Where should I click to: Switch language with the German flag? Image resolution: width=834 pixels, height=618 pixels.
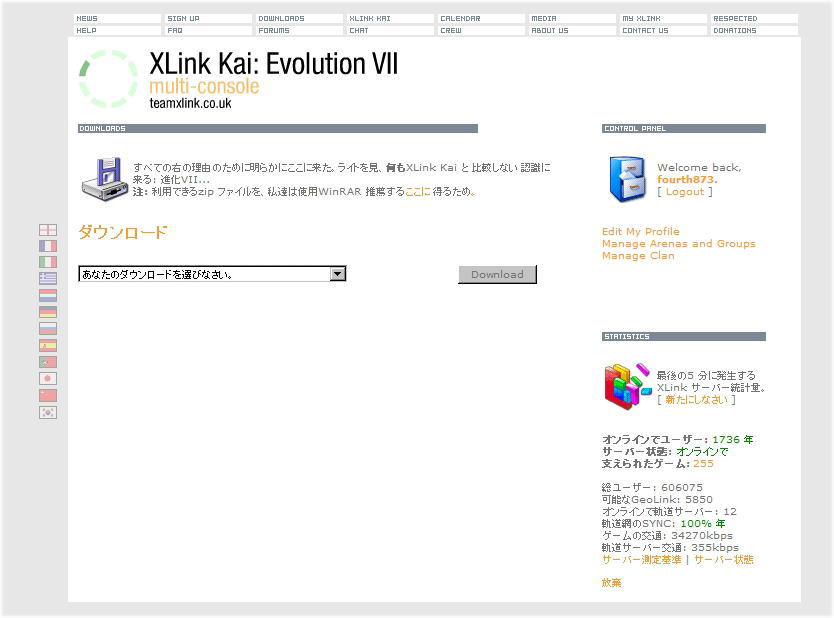(48, 313)
